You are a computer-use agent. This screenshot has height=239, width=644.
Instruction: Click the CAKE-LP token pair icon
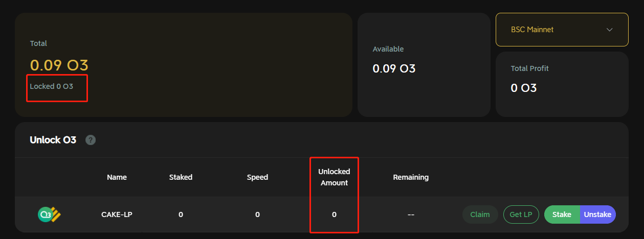pyautogui.click(x=50, y=214)
